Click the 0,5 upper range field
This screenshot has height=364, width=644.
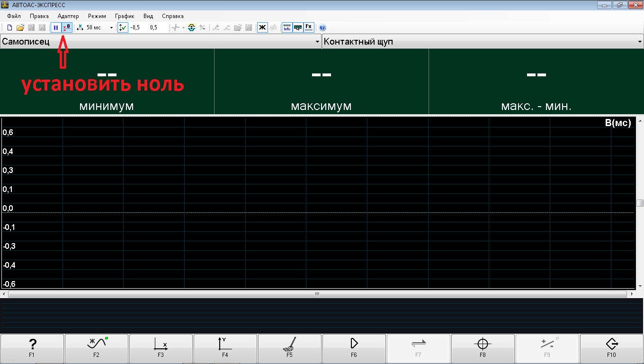158,27
